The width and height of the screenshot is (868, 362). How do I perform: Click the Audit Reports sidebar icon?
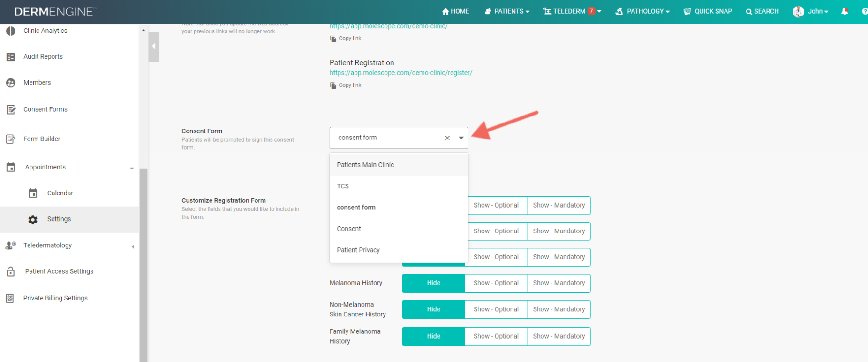(x=11, y=57)
